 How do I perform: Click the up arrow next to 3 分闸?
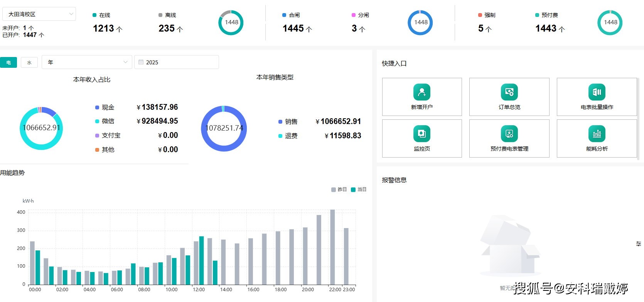pos(362,29)
